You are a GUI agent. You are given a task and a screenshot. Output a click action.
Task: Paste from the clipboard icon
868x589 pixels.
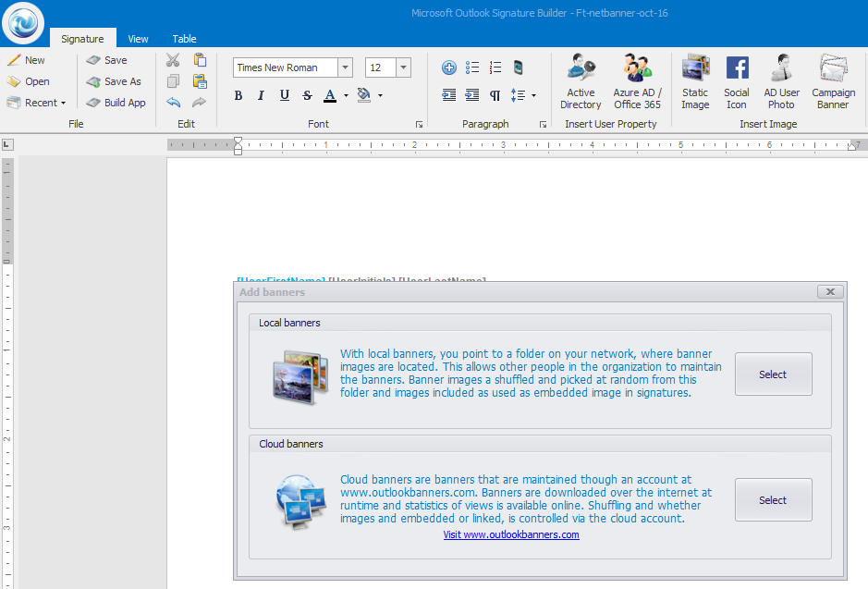[200, 60]
